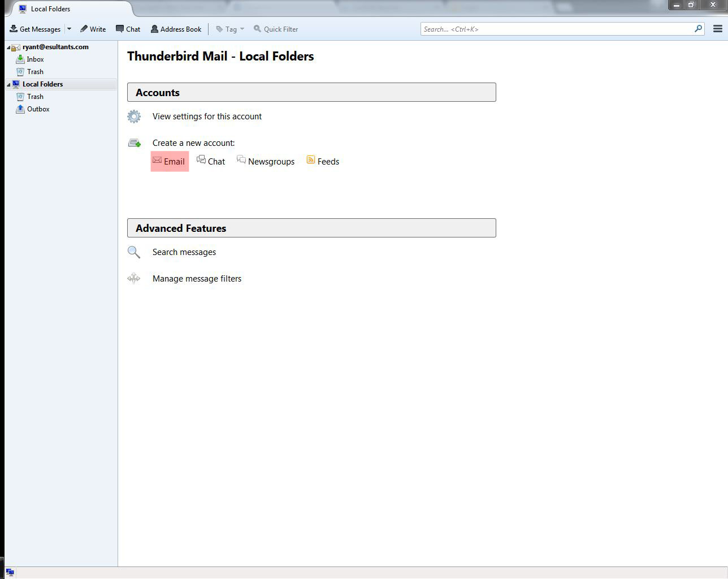Create a new Feeds account
Viewport: 728px width, 579px height.
pos(323,161)
